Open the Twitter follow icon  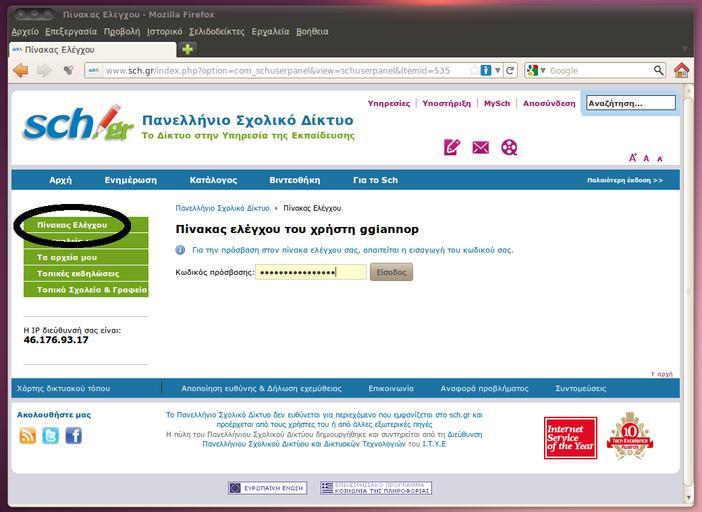click(50, 435)
